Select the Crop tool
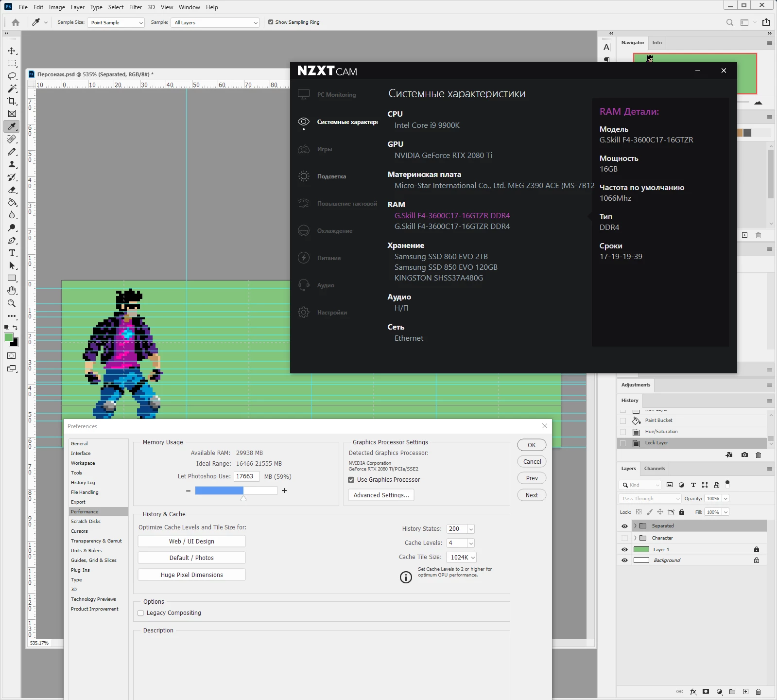 [x=12, y=101]
